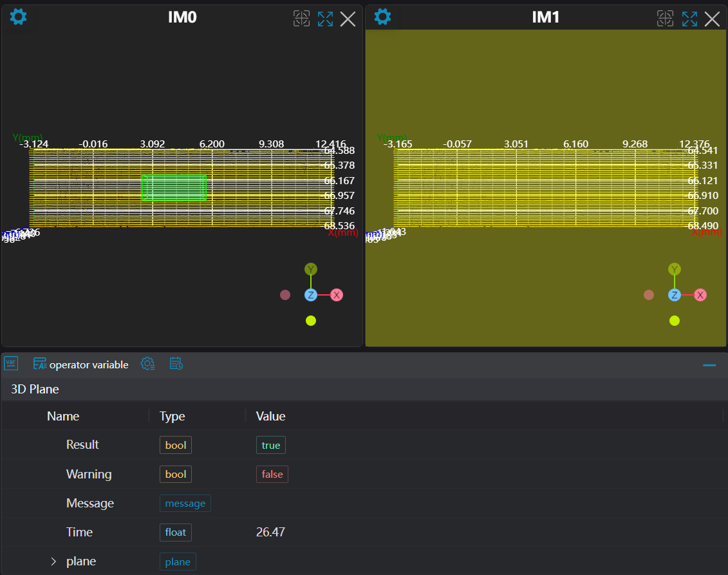This screenshot has height=575, width=728.
Task: Open the gear settings icon beside operator variable
Action: point(147,364)
